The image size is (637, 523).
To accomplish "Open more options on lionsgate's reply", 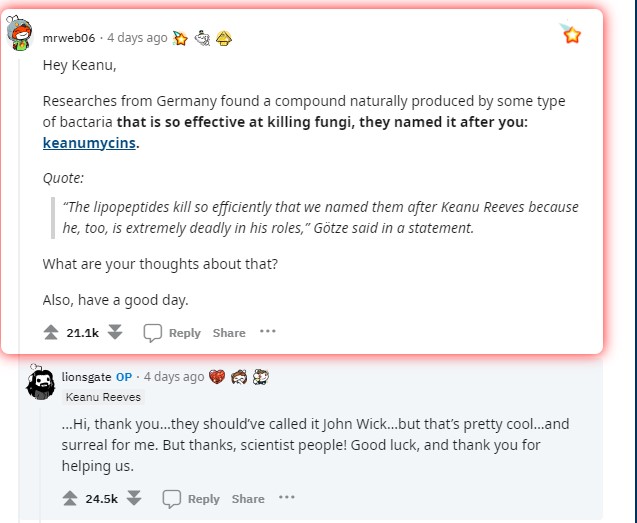I will coord(287,498).
